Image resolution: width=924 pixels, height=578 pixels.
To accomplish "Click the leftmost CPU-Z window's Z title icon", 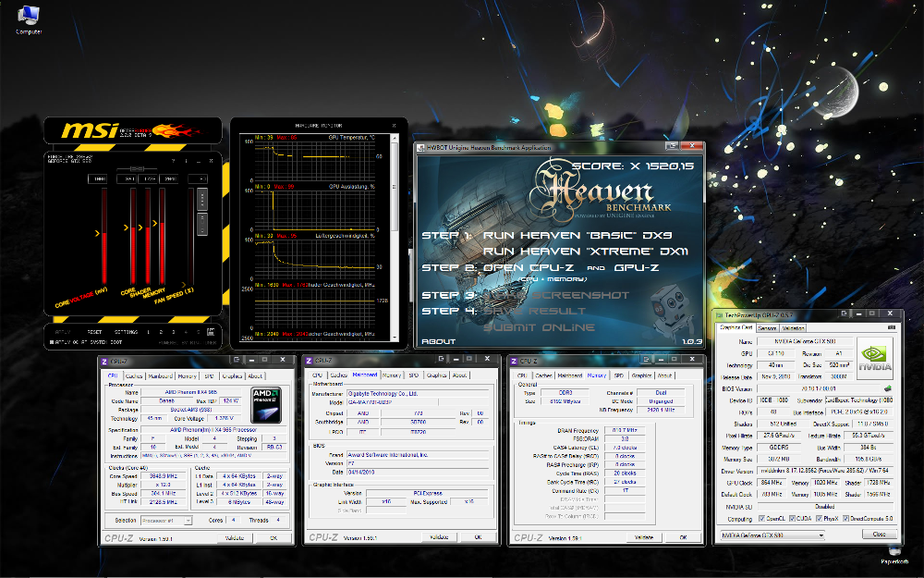I will coord(105,361).
